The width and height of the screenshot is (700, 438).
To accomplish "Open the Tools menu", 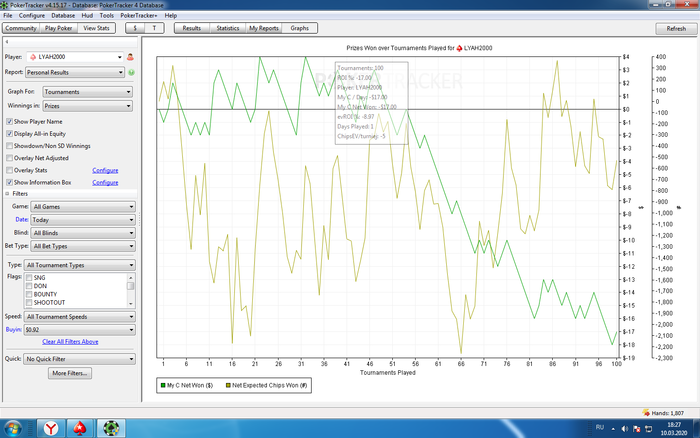I will point(107,15).
